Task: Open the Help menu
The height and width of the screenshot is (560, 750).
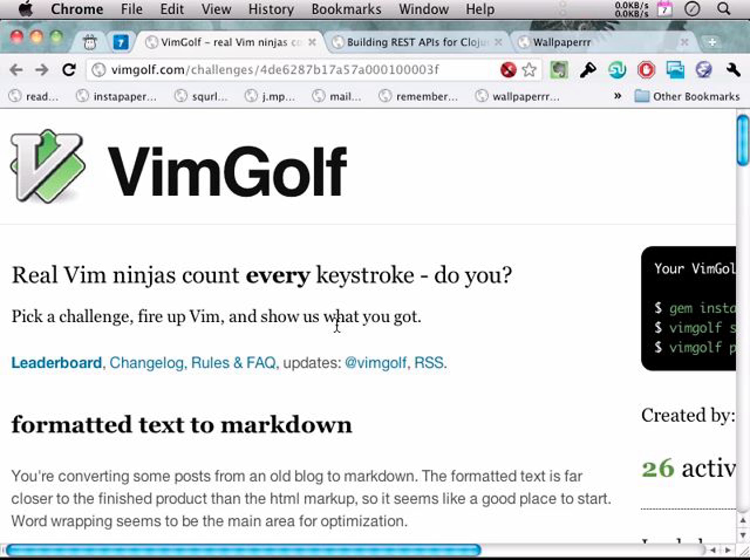Action: pos(480,9)
